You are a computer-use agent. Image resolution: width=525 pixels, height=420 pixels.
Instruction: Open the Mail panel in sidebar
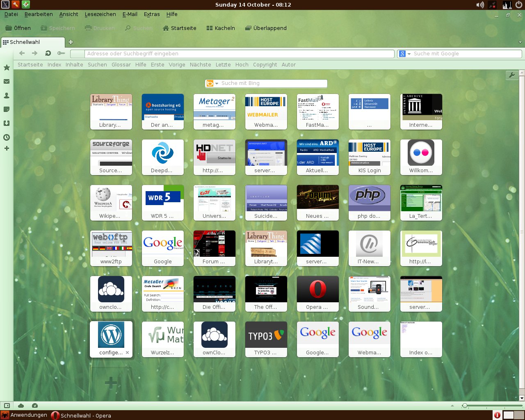coord(7,82)
